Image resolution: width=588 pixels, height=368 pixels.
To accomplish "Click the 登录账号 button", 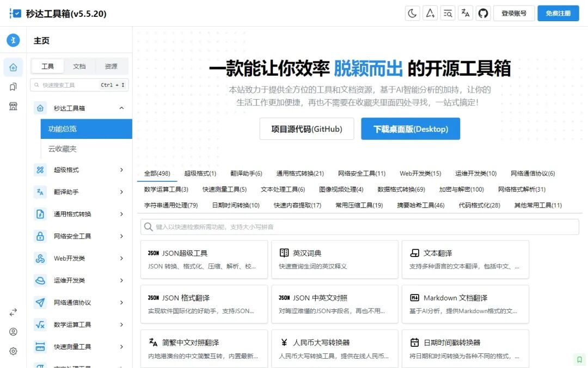I will click(514, 14).
